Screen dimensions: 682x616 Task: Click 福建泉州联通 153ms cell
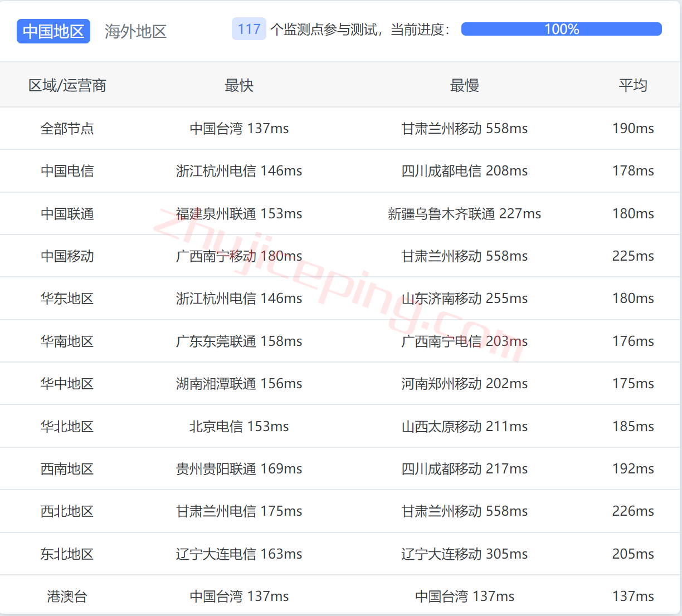click(x=239, y=213)
